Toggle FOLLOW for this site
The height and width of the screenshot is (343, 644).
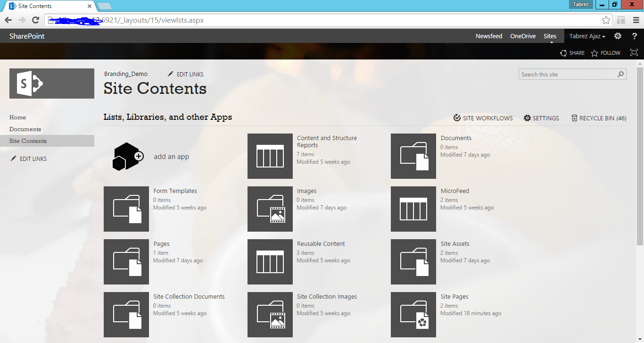pyautogui.click(x=606, y=53)
